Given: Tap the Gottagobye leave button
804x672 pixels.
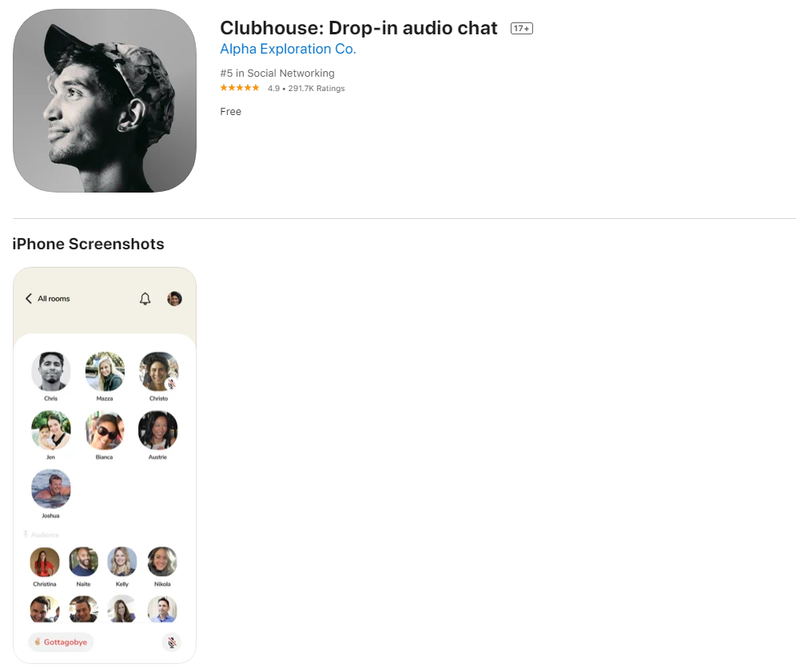Looking at the screenshot, I should pyautogui.click(x=61, y=642).
